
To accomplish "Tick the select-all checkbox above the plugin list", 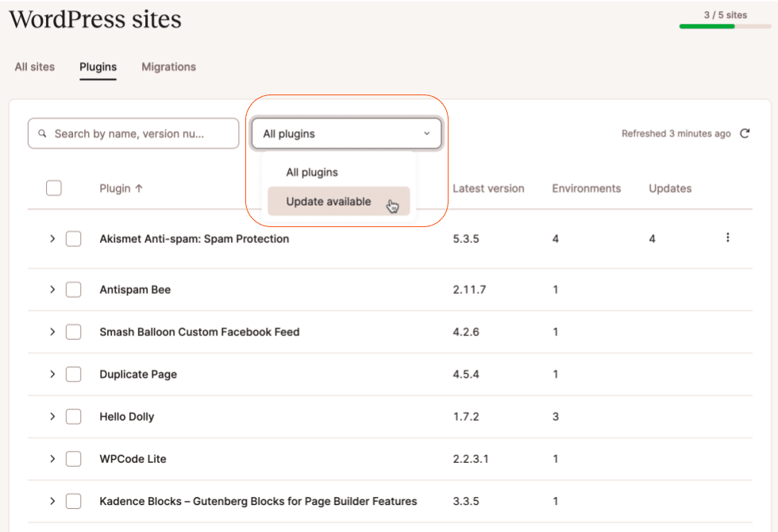I will 53,187.
